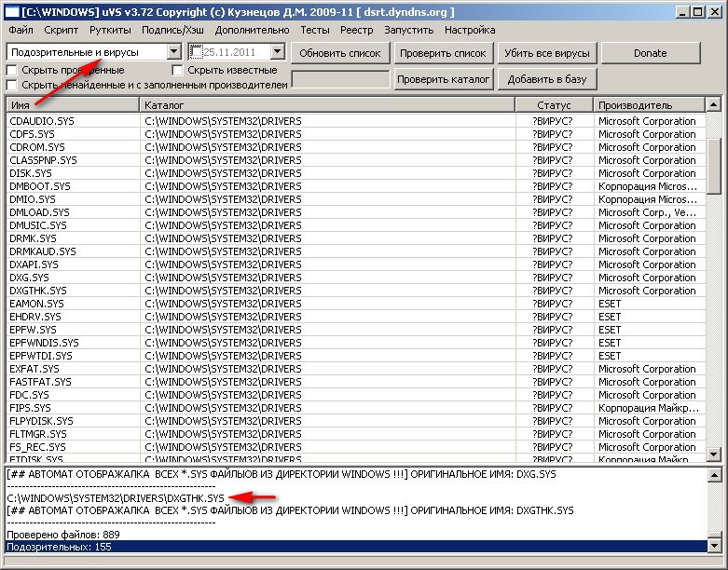Open the Тесты menu
The image size is (728, 570).
[315, 30]
